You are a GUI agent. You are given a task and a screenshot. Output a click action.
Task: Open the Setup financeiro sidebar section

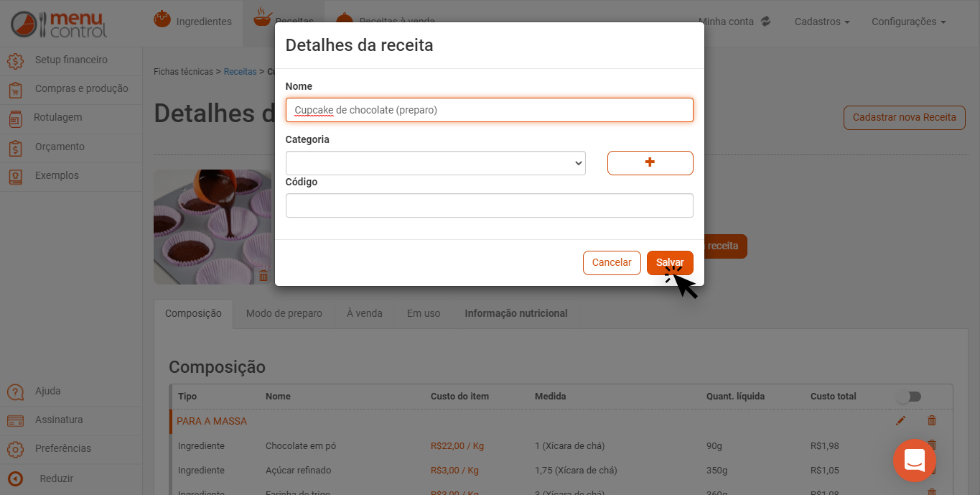[x=71, y=60]
